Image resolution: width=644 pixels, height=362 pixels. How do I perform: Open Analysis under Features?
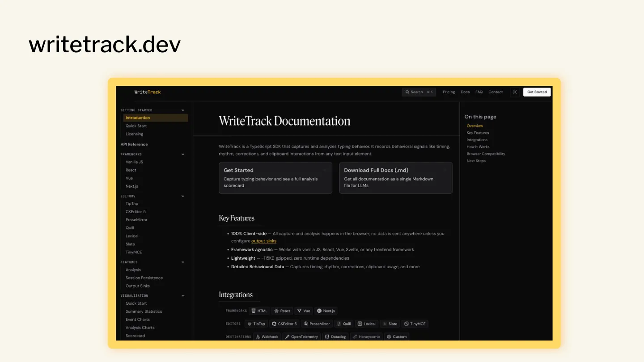(x=133, y=270)
